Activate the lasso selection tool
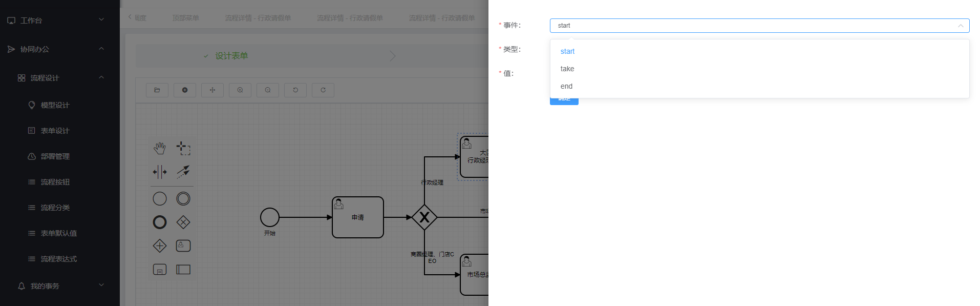The width and height of the screenshot is (980, 306). tap(183, 149)
